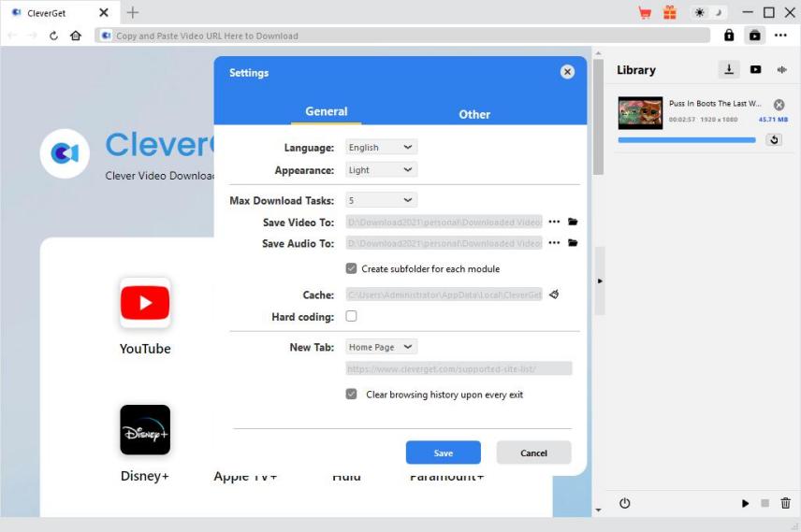This screenshot has width=801, height=532.
Task: Reload the page with refresh icon
Action: pos(53,36)
